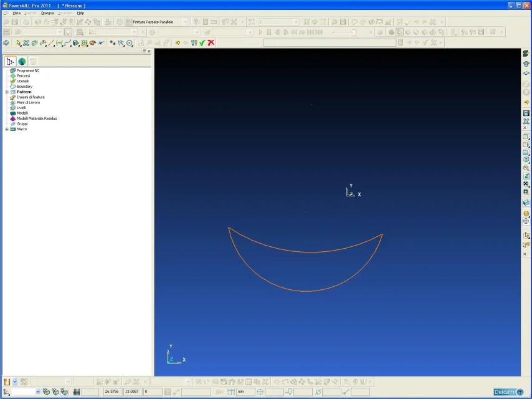Viewport: 532px width, 399px height.
Task: Open the Finitura Passate Parallele strategy dropdown
Action: [185, 22]
